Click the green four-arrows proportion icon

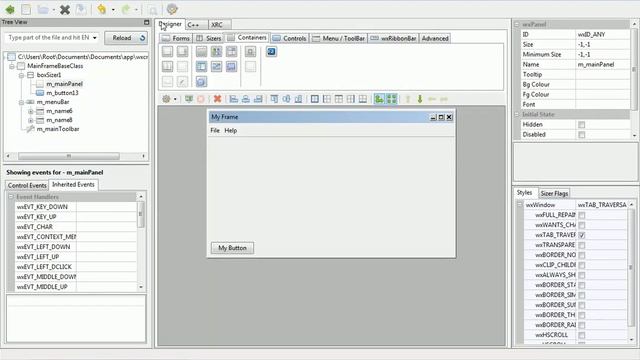[391, 99]
